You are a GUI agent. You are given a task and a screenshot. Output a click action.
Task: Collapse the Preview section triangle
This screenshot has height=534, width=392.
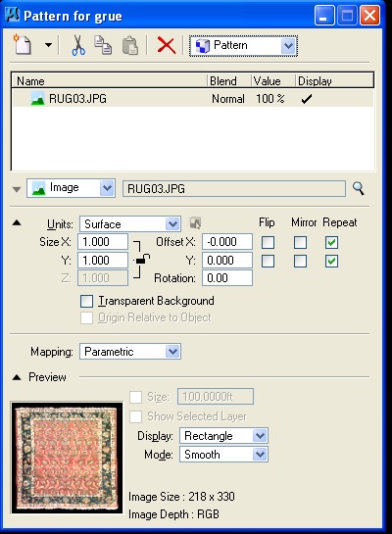tap(17, 377)
